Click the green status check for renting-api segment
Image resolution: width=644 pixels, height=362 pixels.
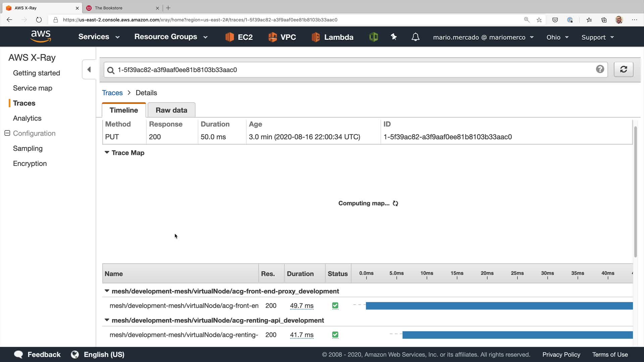click(335, 335)
